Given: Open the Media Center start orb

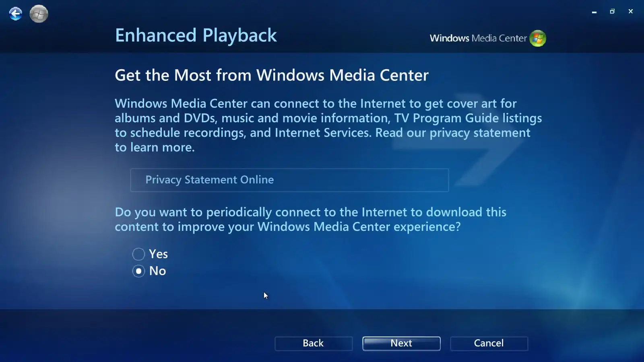Looking at the screenshot, I should click(x=39, y=14).
